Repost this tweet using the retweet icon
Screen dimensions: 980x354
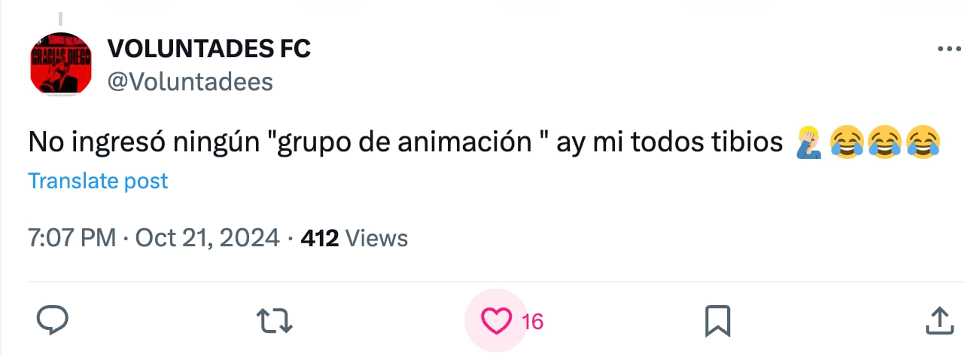[273, 321]
